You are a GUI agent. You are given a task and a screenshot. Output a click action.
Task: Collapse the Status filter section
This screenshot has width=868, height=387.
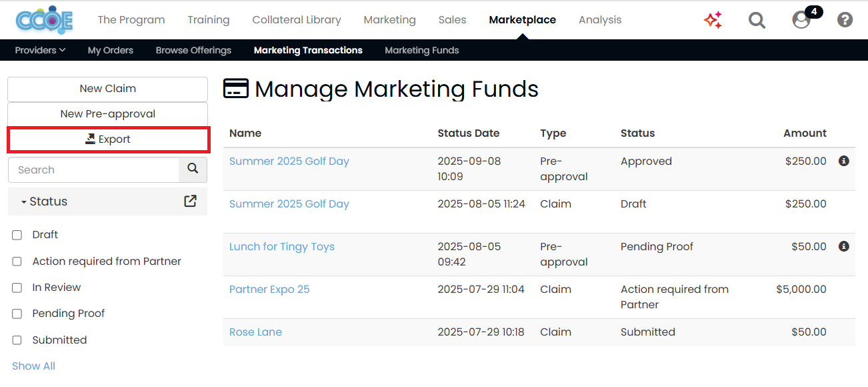click(x=44, y=202)
